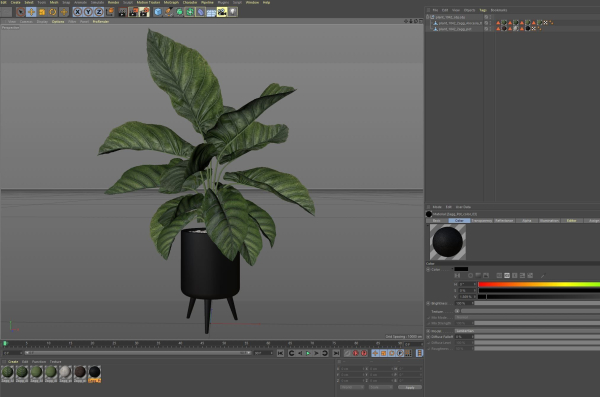Image resolution: width=600 pixels, height=397 pixels.
Task: Activate the Rotate tool
Action: (52, 12)
